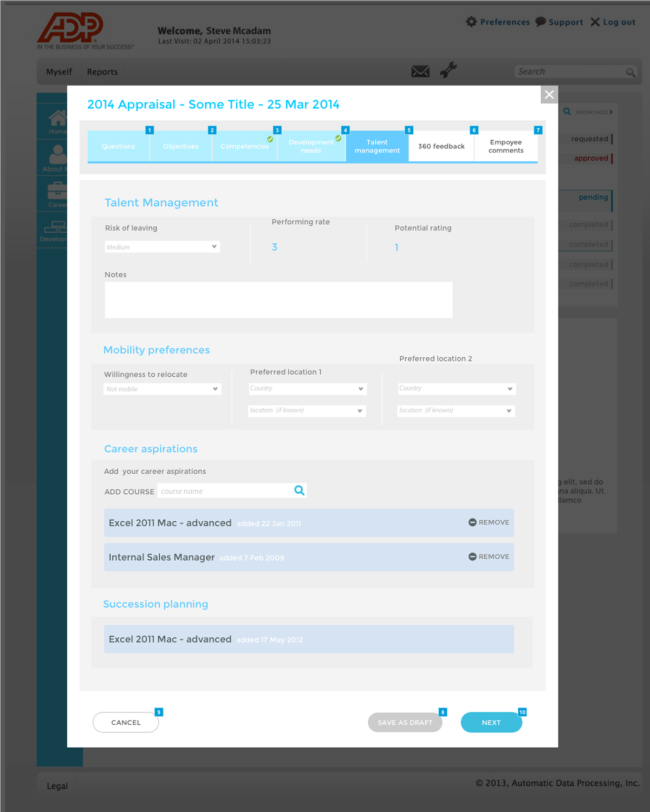Image resolution: width=650 pixels, height=812 pixels.
Task: Open the 360 feedback step tab
Action: [x=441, y=146]
